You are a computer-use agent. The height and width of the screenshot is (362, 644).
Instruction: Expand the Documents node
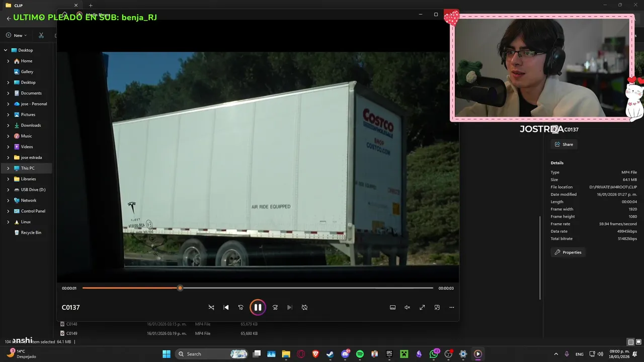(8, 93)
